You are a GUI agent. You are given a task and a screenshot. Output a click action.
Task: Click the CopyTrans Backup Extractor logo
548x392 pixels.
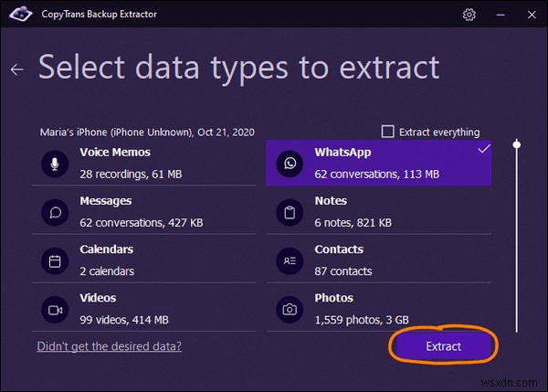coord(21,14)
